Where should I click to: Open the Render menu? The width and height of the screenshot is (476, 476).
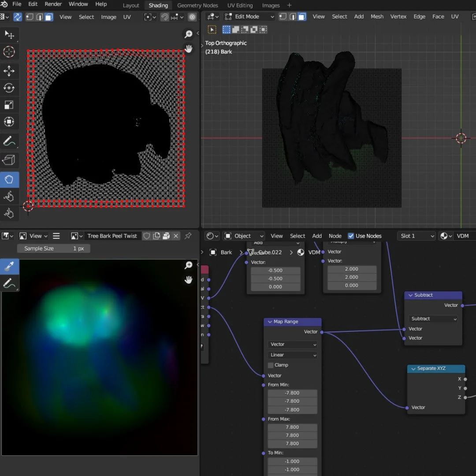53,4
